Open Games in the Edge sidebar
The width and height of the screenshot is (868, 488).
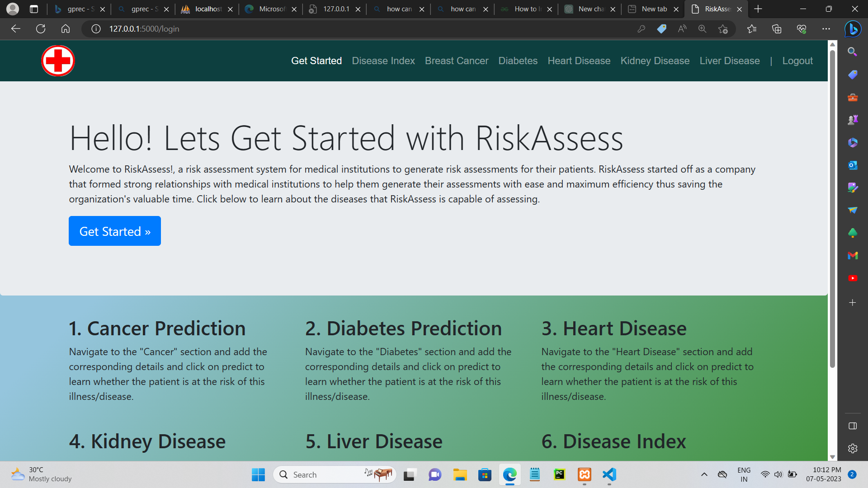pos(853,120)
